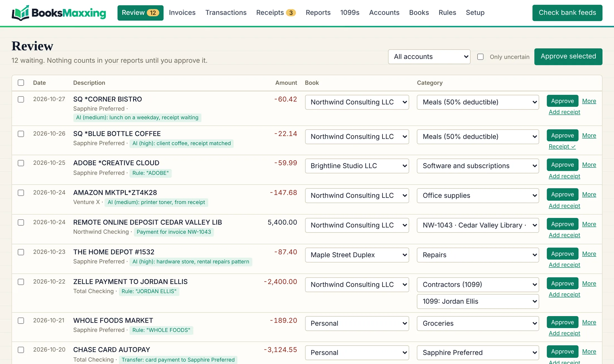
Task: Open More for the WHOLE FOODS MARKET row
Action: (x=589, y=322)
